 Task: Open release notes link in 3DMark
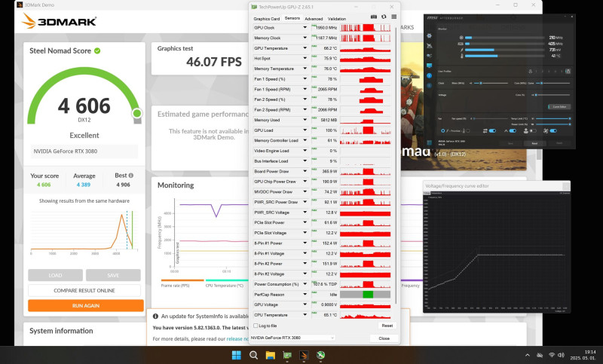click(237, 338)
